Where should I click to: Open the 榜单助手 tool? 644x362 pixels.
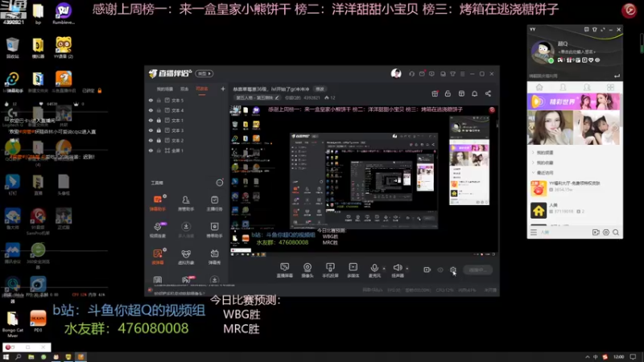point(214,230)
